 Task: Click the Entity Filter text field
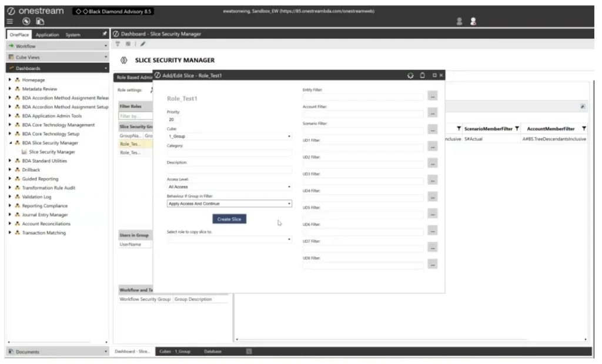coord(363,97)
